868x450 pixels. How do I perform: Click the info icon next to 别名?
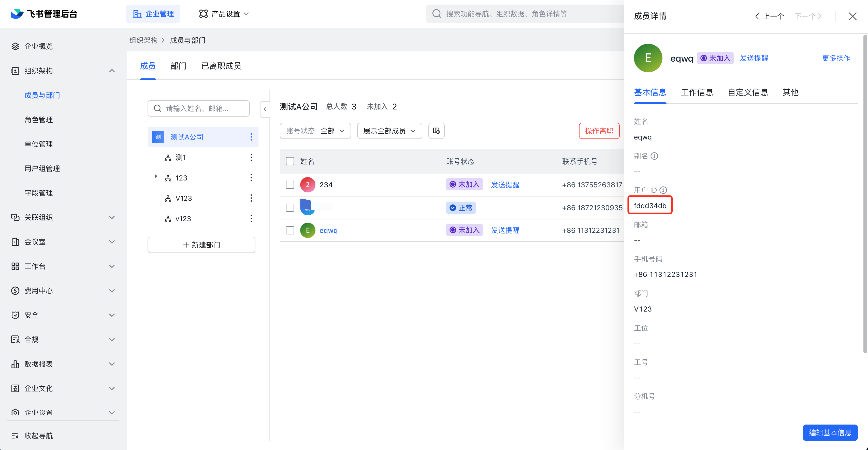pyautogui.click(x=654, y=156)
